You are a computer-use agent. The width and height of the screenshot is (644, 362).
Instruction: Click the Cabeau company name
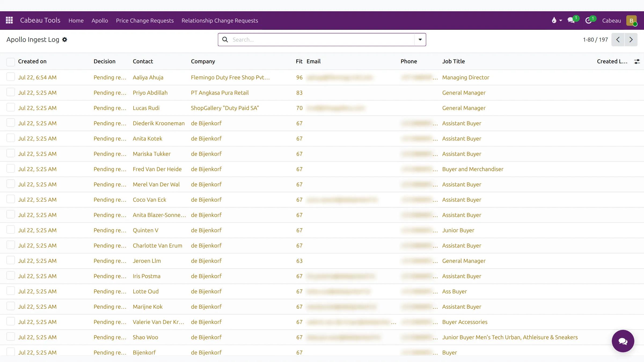coord(612,21)
